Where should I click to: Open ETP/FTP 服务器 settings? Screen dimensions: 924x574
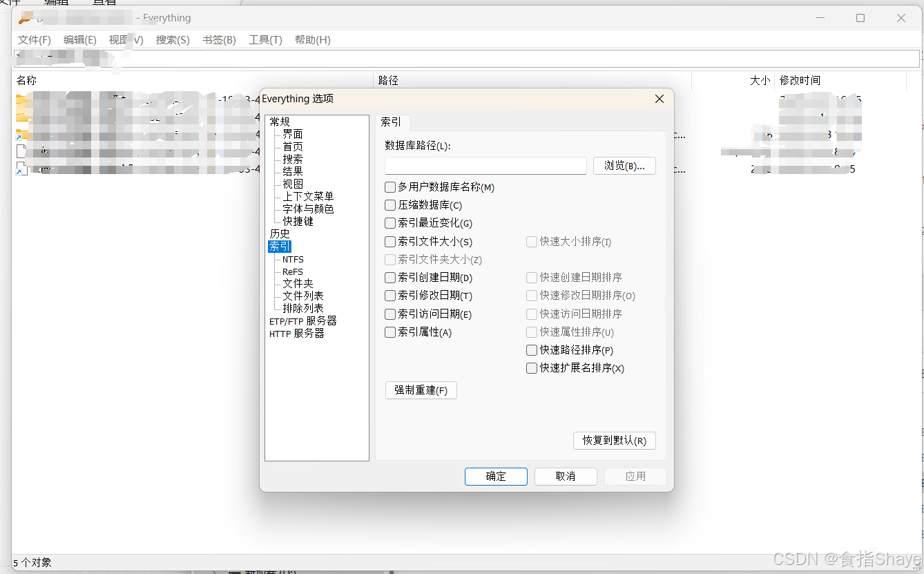pyautogui.click(x=303, y=321)
